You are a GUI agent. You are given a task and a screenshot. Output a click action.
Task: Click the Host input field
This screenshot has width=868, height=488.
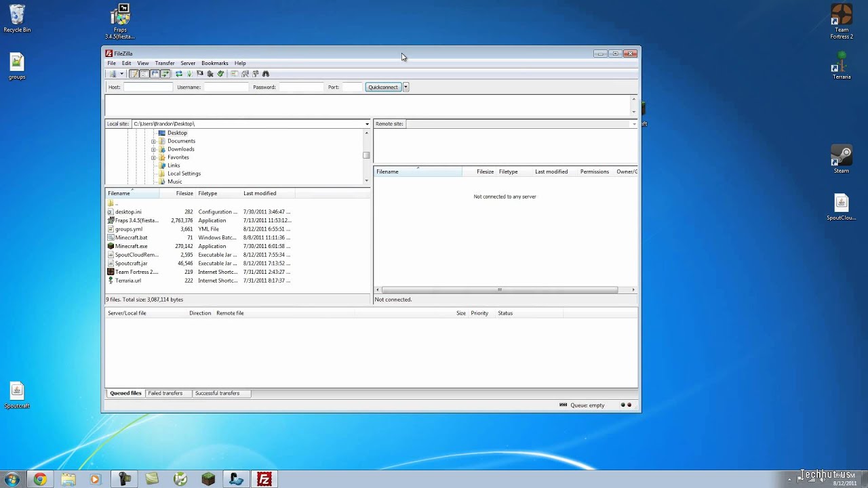pos(148,87)
